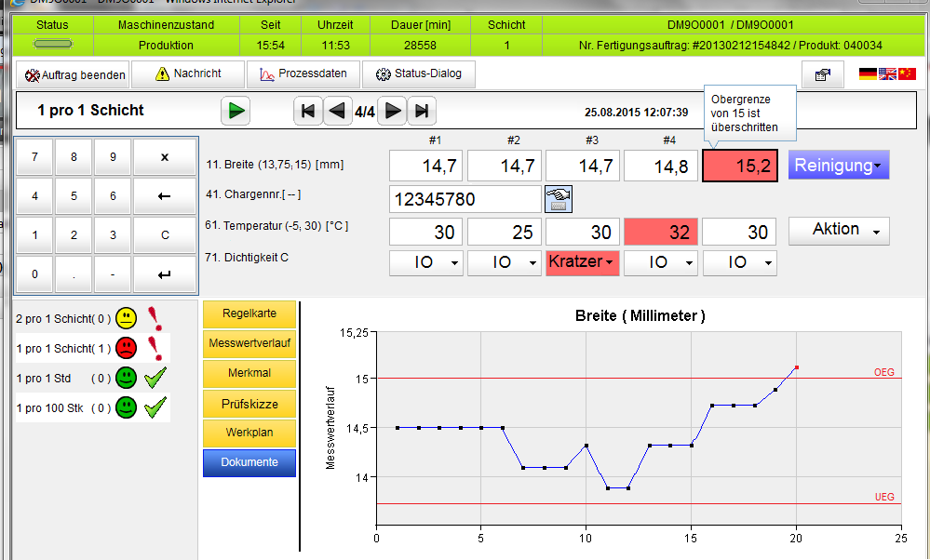Click green smiley for 1 pro 1 Std
Image resolution: width=930 pixels, height=560 pixels.
pos(126,378)
